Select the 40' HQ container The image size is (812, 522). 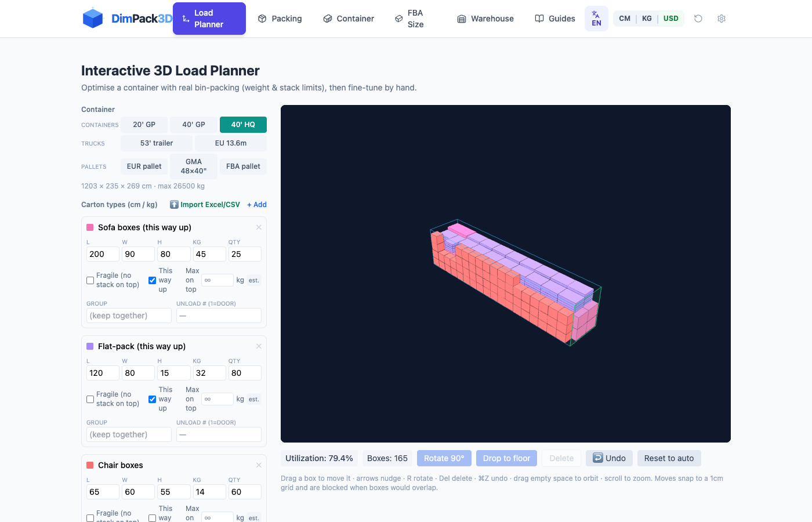point(243,125)
